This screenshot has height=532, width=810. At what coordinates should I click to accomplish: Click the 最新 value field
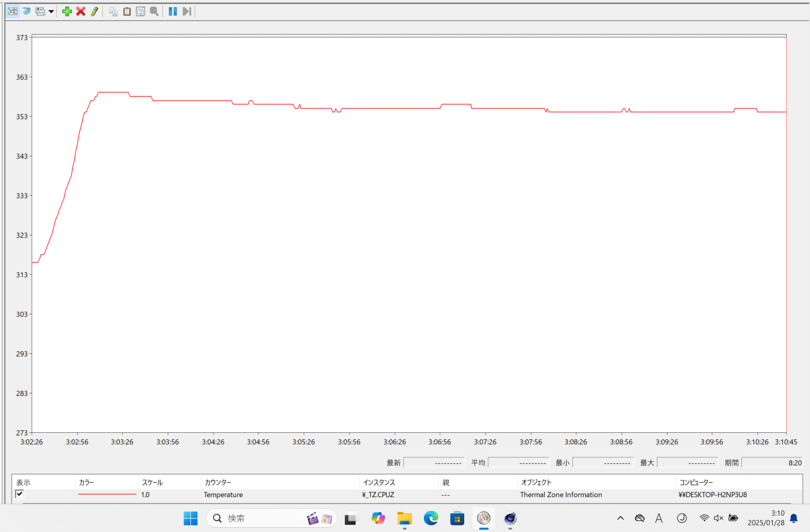[434, 463]
